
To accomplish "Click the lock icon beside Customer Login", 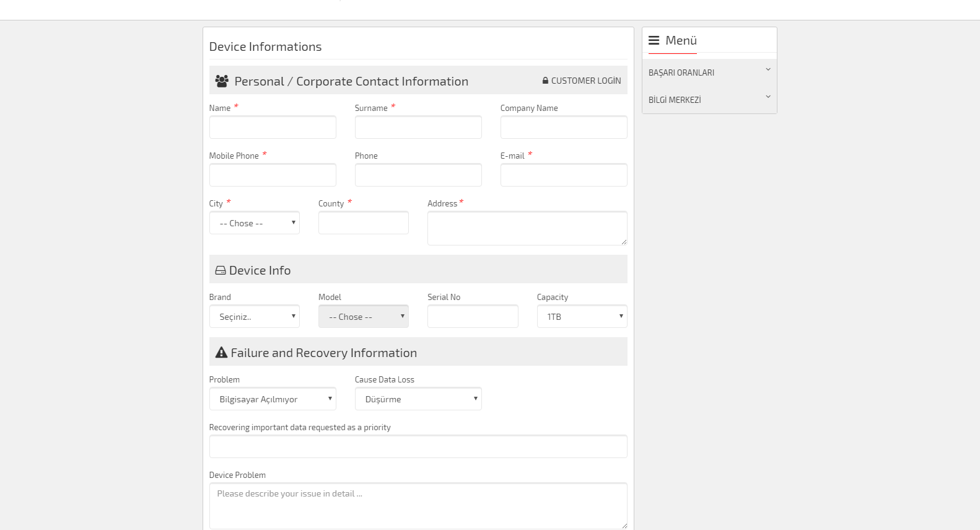I will pos(545,81).
